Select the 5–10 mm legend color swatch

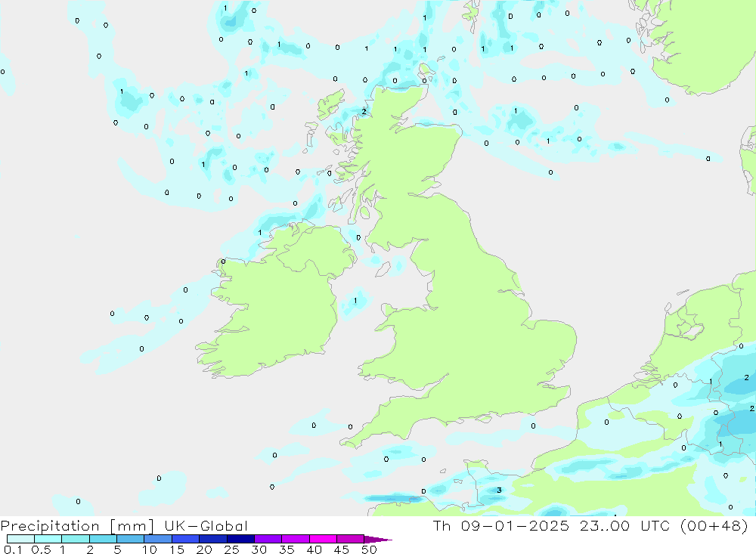(x=131, y=539)
